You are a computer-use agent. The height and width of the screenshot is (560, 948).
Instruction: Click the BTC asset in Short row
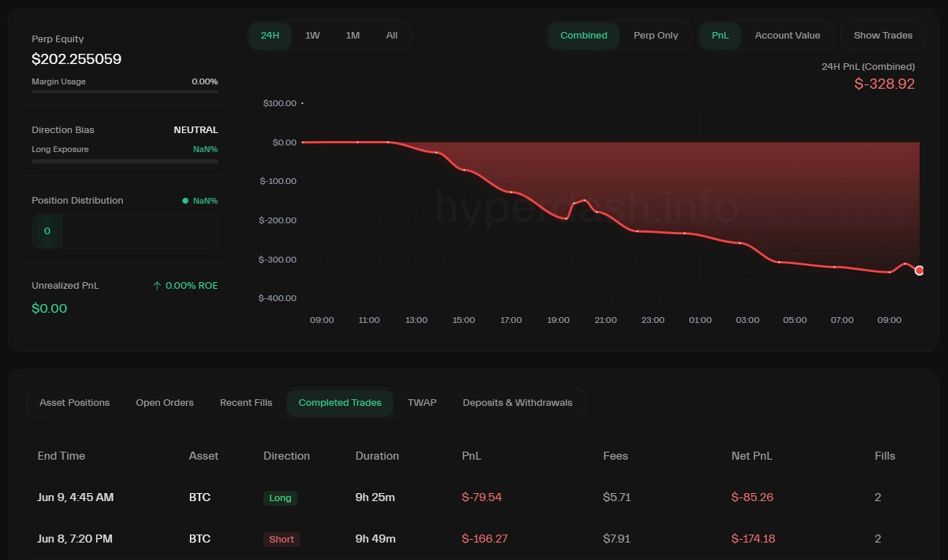199,539
